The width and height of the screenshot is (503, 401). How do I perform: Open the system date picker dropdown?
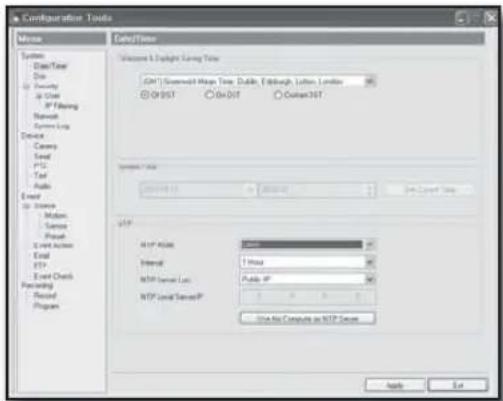coord(250,190)
